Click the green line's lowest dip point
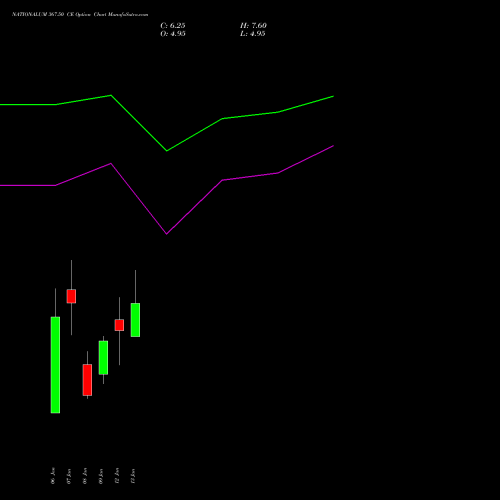500x500 pixels. 167,151
